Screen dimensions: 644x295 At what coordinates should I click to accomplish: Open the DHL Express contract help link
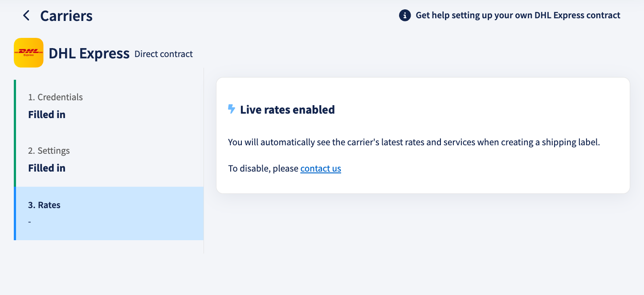pos(518,16)
